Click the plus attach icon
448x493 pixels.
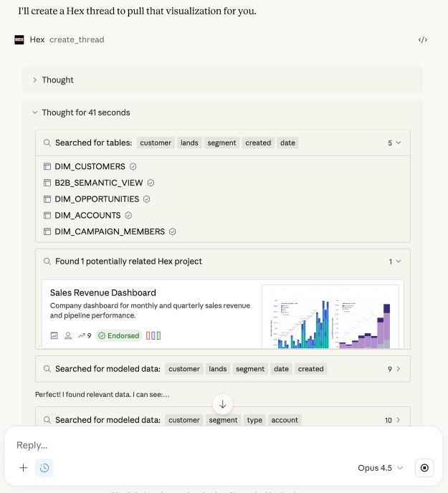pos(24,468)
